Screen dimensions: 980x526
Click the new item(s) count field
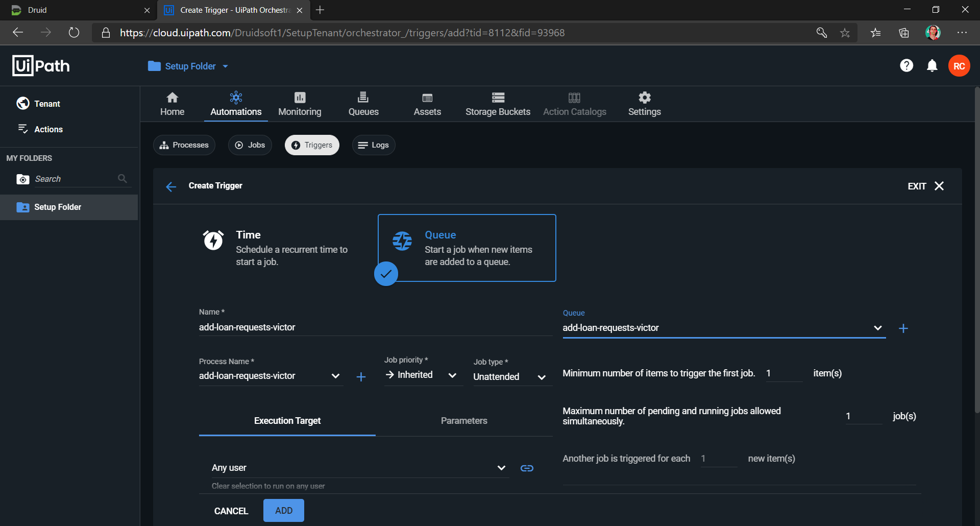pyautogui.click(x=719, y=459)
